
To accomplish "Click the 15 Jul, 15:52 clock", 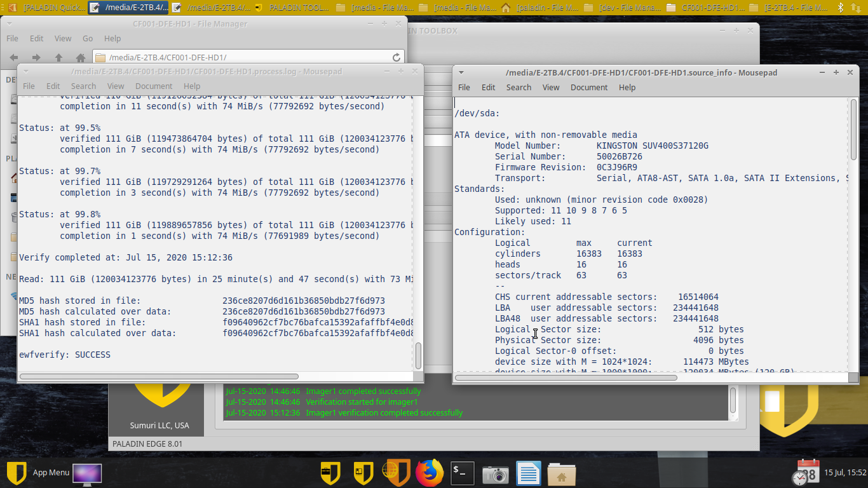I will [x=845, y=473].
